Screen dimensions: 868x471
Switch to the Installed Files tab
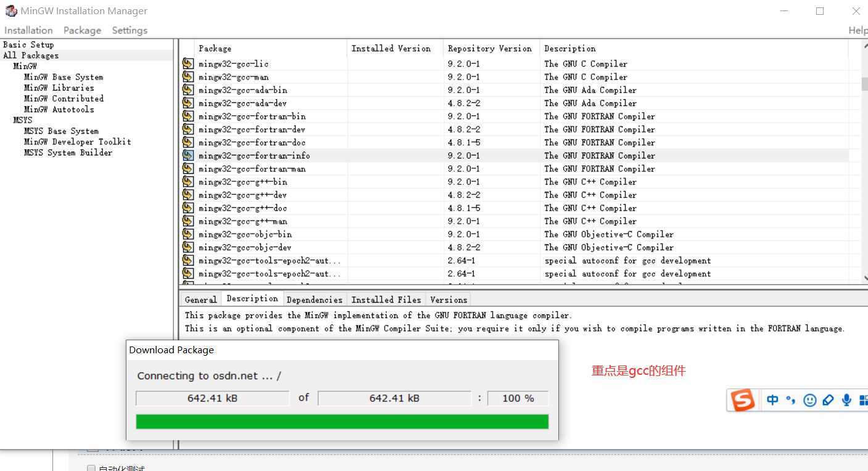tap(386, 300)
